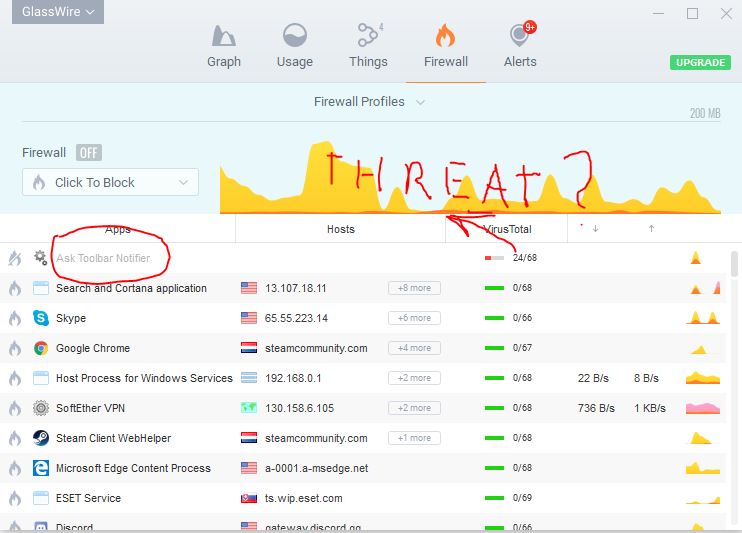Image resolution: width=742 pixels, height=533 pixels.
Task: Expand +6 more hosts for Skype
Action: pyautogui.click(x=415, y=318)
